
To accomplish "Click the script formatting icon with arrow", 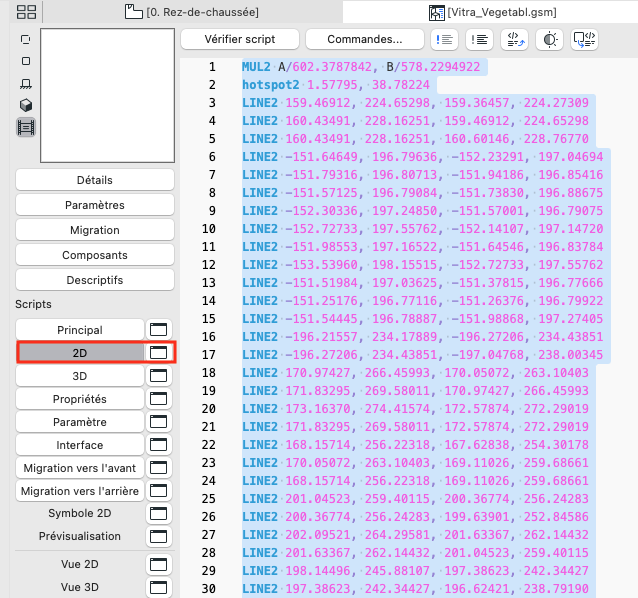I will pyautogui.click(x=515, y=39).
